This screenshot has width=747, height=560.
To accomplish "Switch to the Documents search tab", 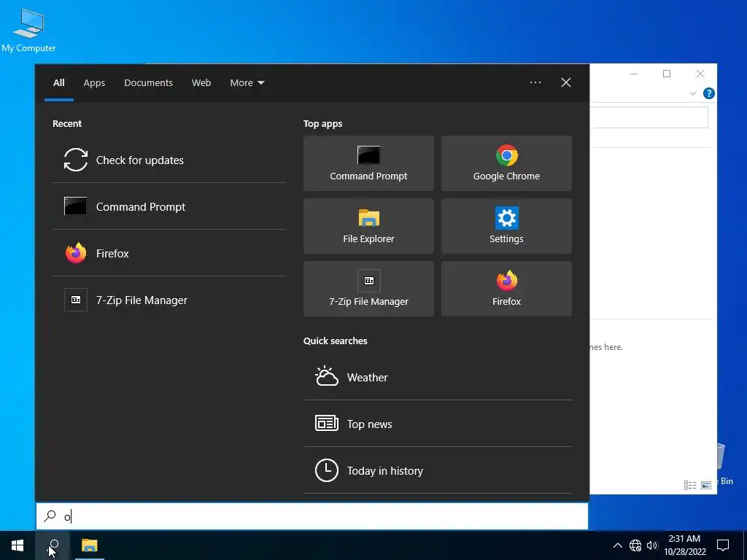I will tap(148, 83).
